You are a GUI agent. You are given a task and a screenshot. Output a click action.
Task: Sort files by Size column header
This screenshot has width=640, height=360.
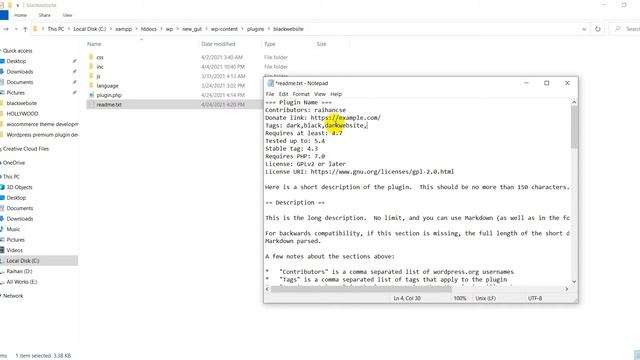click(x=321, y=44)
